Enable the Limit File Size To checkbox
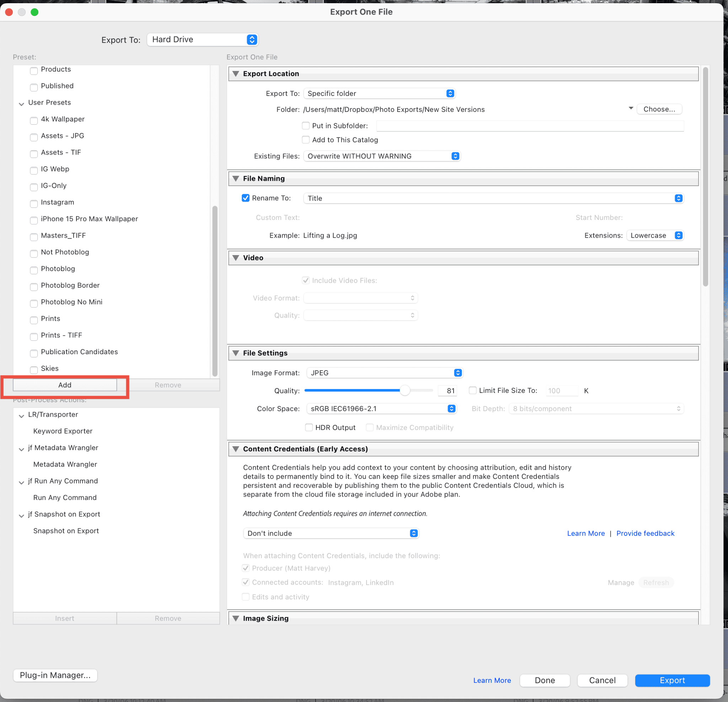 pos(472,390)
